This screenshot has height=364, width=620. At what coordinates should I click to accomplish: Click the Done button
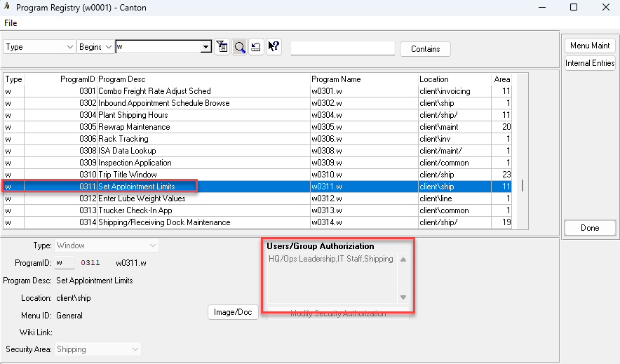click(x=590, y=228)
